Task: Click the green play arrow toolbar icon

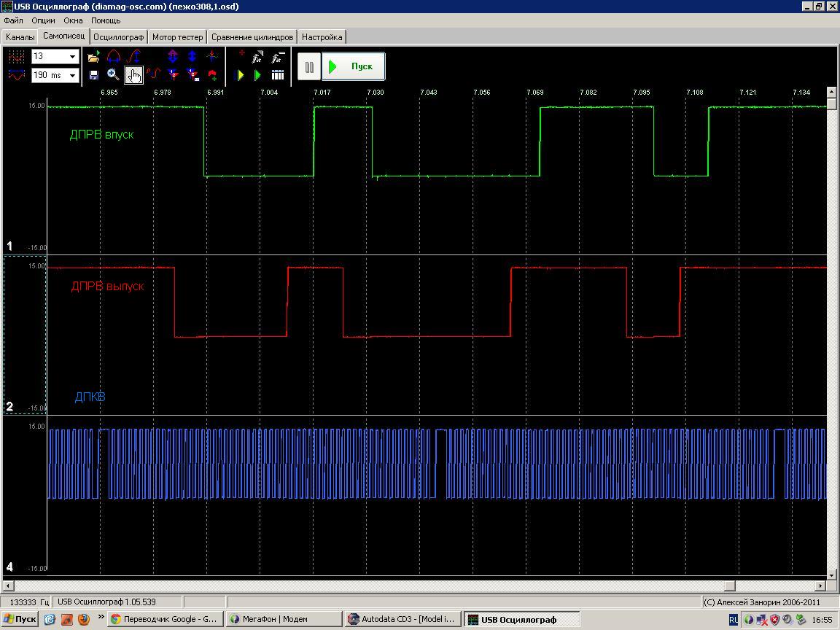Action: [257, 76]
